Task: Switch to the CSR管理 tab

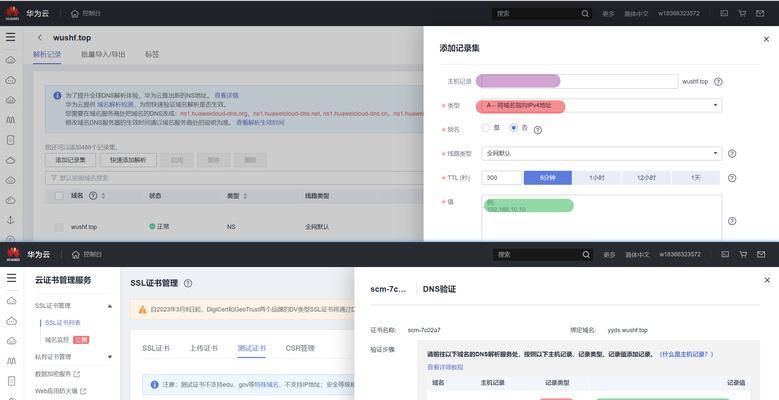Action: tap(300, 348)
